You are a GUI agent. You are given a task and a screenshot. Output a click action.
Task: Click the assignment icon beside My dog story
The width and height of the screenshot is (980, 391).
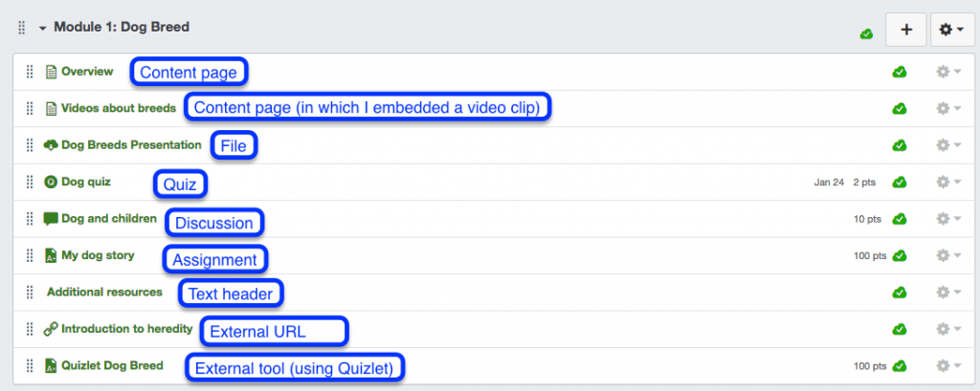[x=52, y=255]
